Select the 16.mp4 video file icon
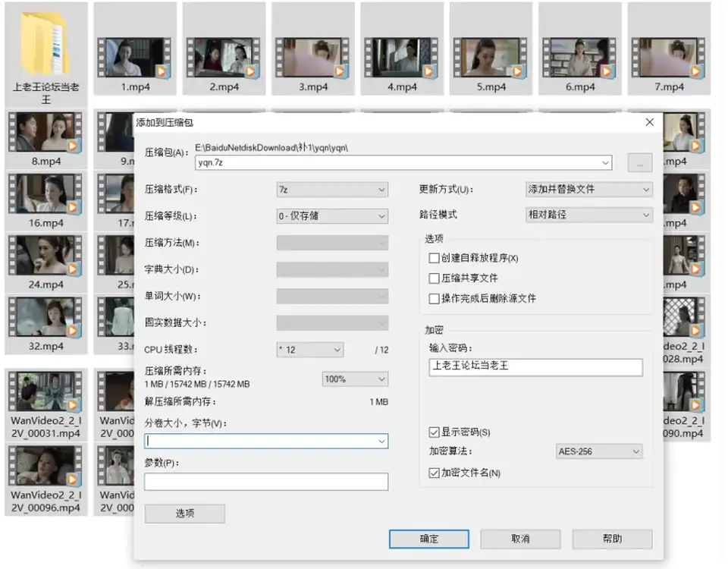This screenshot has width=728, height=569. point(45,194)
